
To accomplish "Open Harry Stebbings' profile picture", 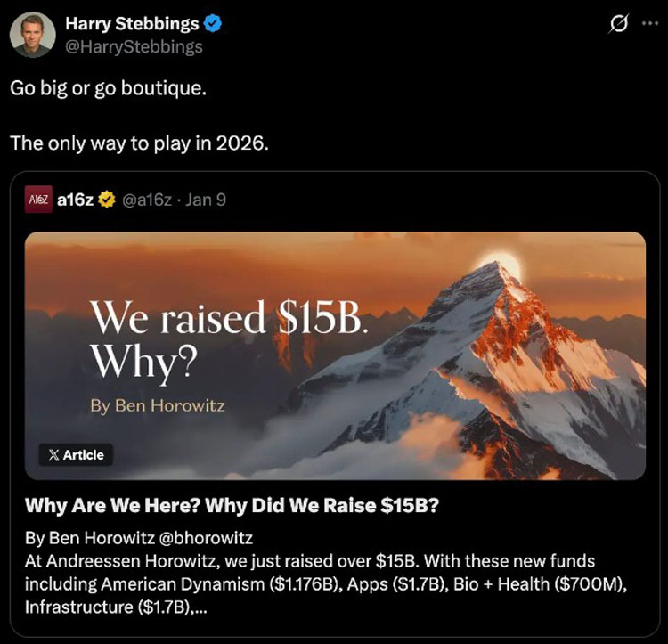I will pyautogui.click(x=32, y=35).
